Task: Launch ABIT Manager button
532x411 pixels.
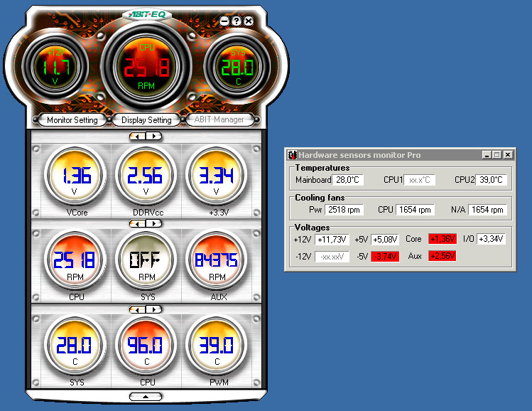Action: [219, 119]
